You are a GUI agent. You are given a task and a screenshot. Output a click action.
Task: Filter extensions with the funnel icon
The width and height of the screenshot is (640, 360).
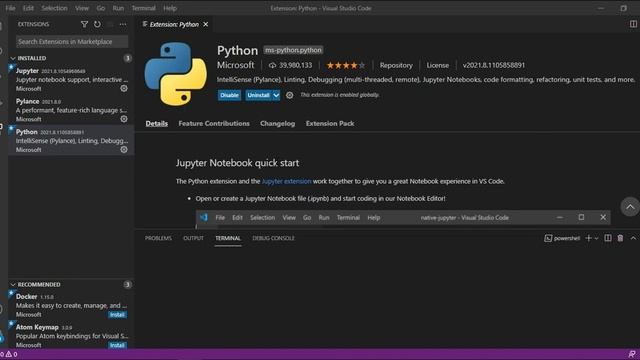pyautogui.click(x=84, y=24)
